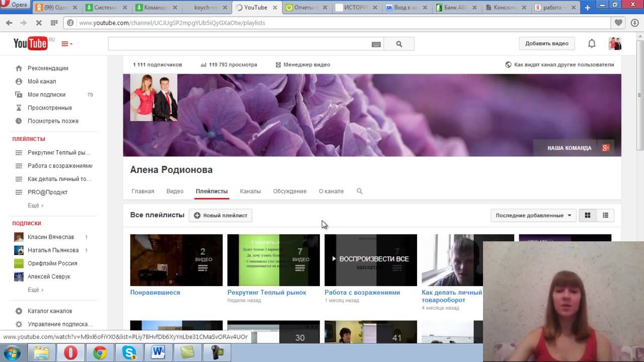Open Windows Start menu
This screenshot has width=644, height=362.
12,353
